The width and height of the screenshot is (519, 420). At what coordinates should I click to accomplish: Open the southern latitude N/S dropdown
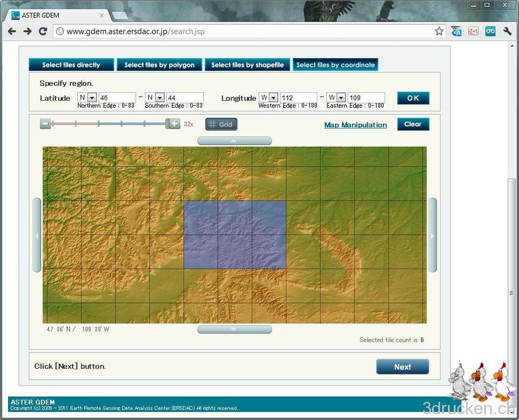(155, 97)
